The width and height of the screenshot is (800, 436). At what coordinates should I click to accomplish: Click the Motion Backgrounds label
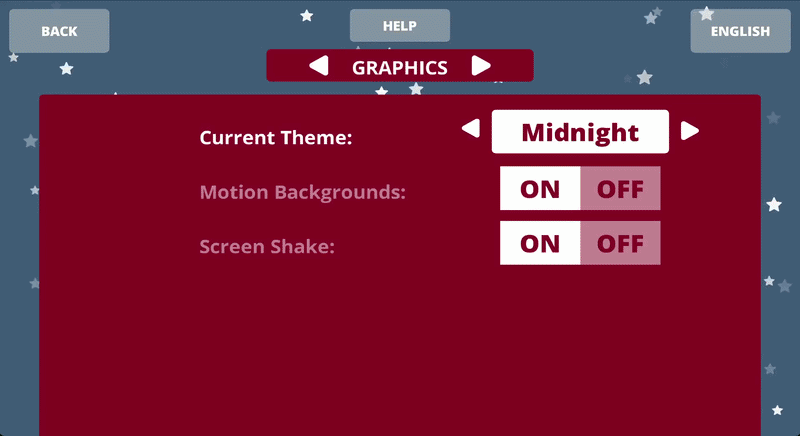(303, 191)
